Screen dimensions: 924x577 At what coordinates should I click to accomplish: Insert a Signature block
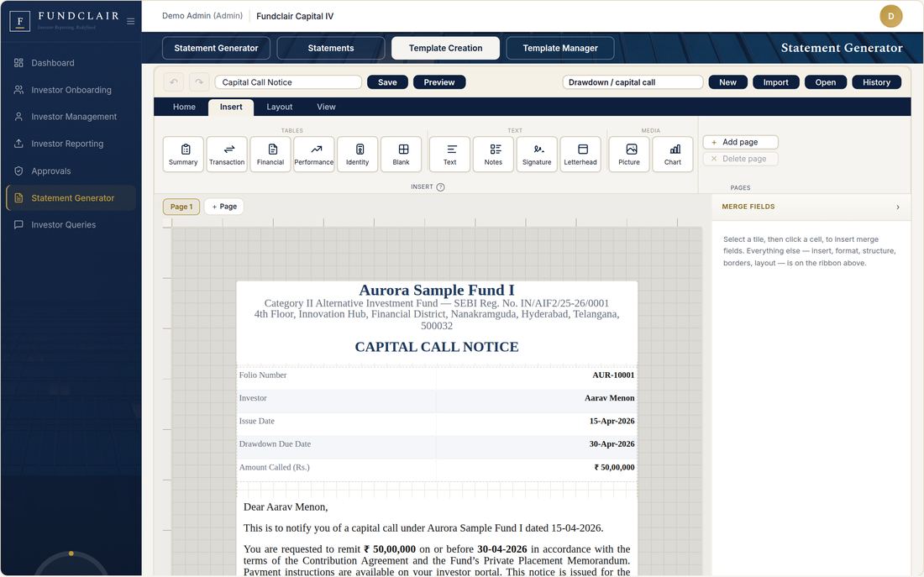[537, 155]
